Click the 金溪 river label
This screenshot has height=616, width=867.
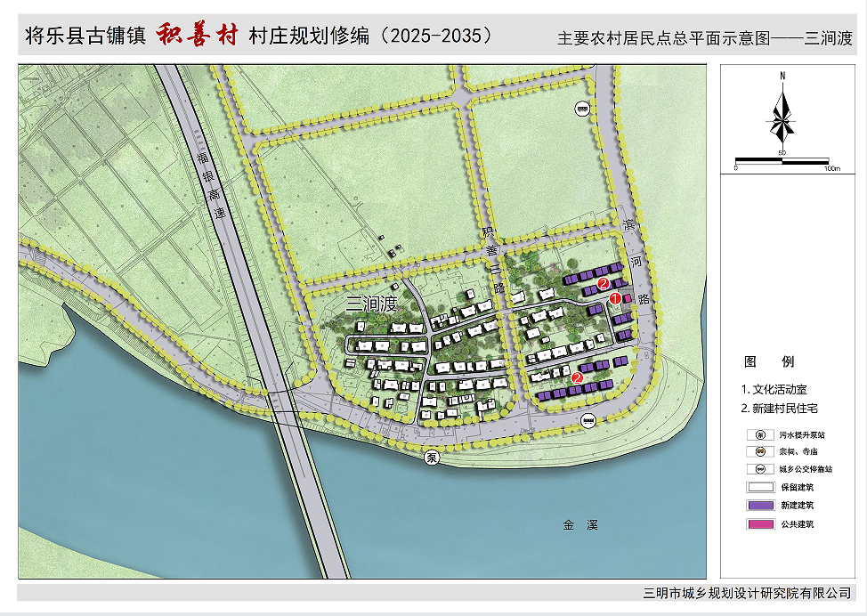point(579,525)
